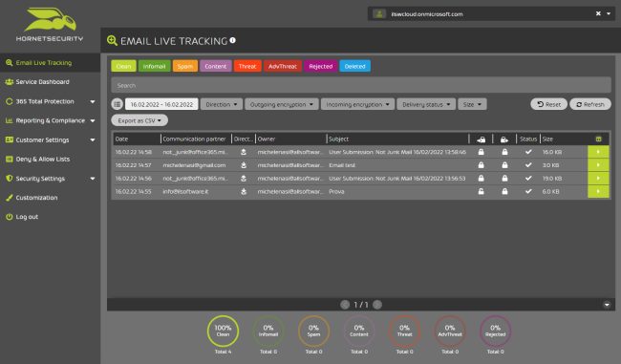Click the status checkmark in the Prova row
The width and height of the screenshot is (621, 364).
click(x=528, y=191)
